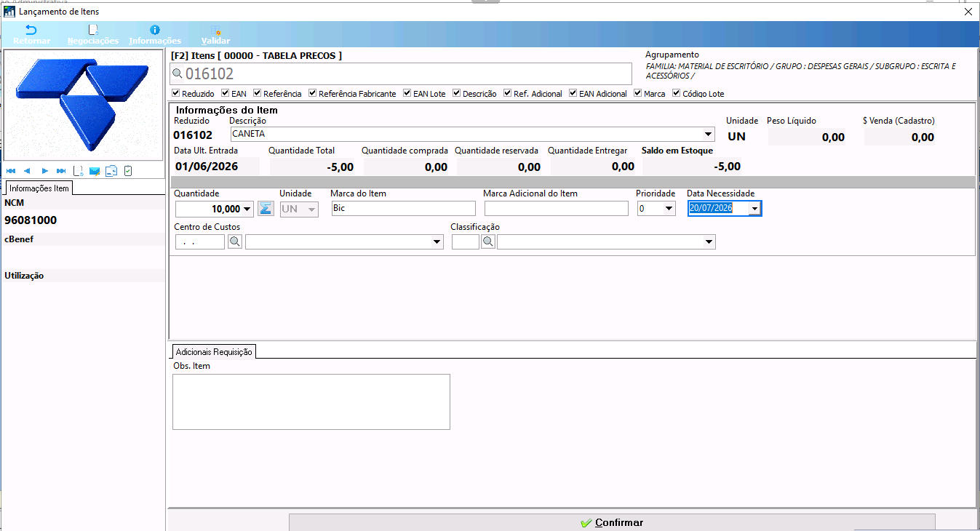Click the sigma button next to Quantidade
Viewport: 980px width, 531px height.
[x=266, y=209]
